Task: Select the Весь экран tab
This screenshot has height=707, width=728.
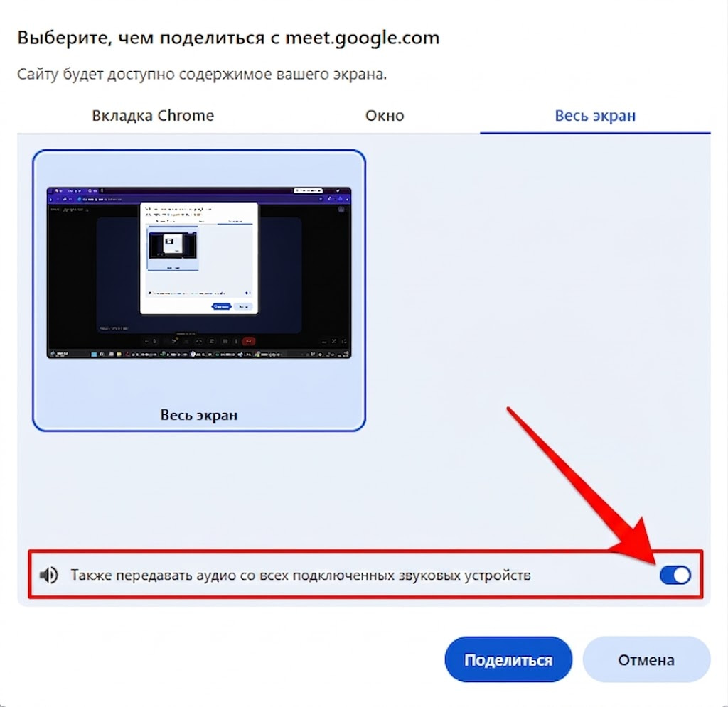Action: [x=595, y=116]
